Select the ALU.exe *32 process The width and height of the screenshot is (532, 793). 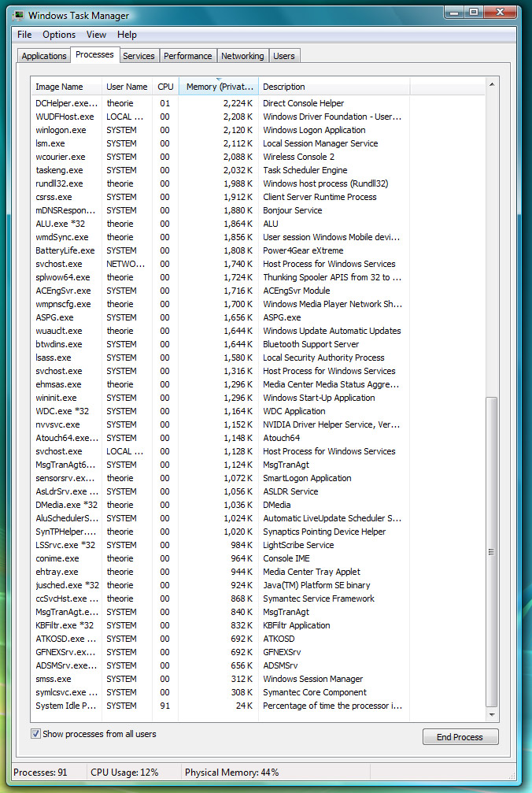(220, 224)
